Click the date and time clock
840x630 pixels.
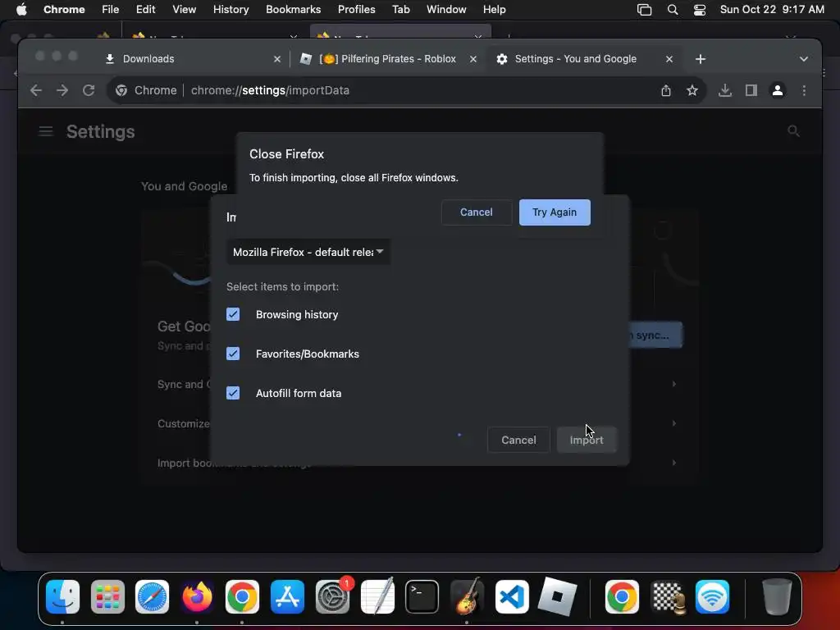pos(772,10)
